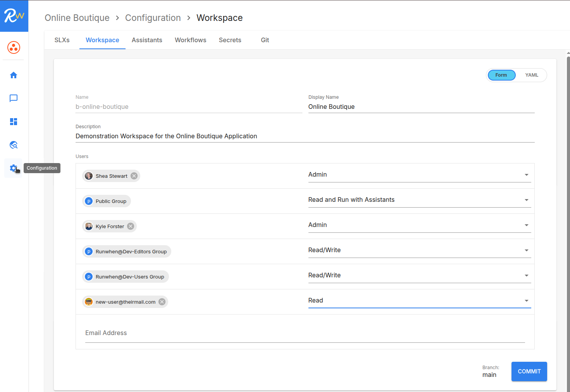Image resolution: width=570 pixels, height=392 pixels.
Task: Open the chat icon in sidebar
Action: click(14, 98)
